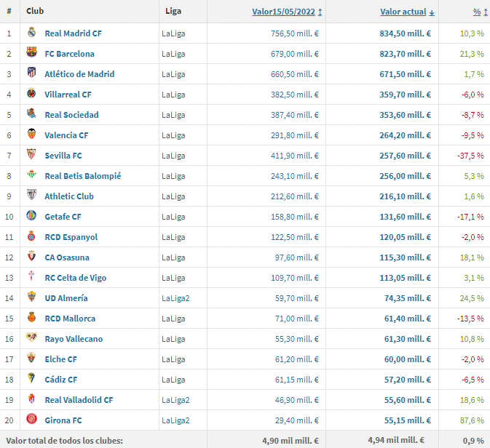Open Atlético current value 671,50 mill. €

coord(406,74)
